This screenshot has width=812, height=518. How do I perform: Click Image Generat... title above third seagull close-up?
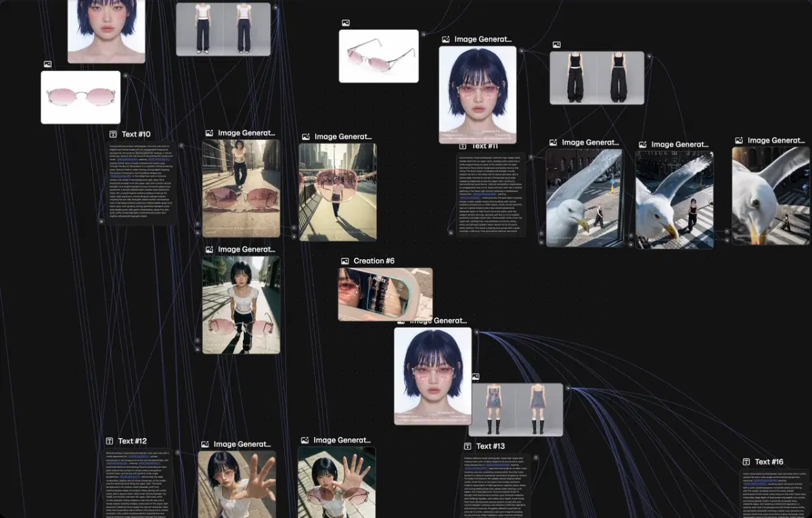(777, 141)
